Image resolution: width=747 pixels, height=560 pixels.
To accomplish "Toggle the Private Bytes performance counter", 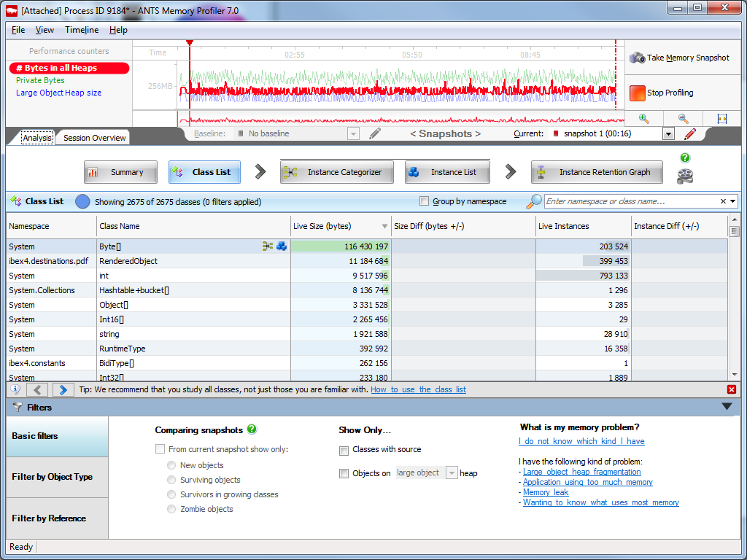I will [x=40, y=80].
